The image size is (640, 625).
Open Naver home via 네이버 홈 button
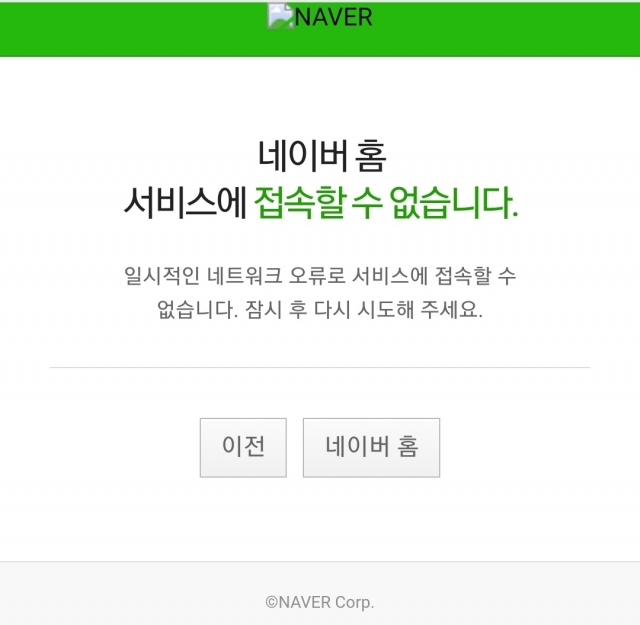(371, 447)
